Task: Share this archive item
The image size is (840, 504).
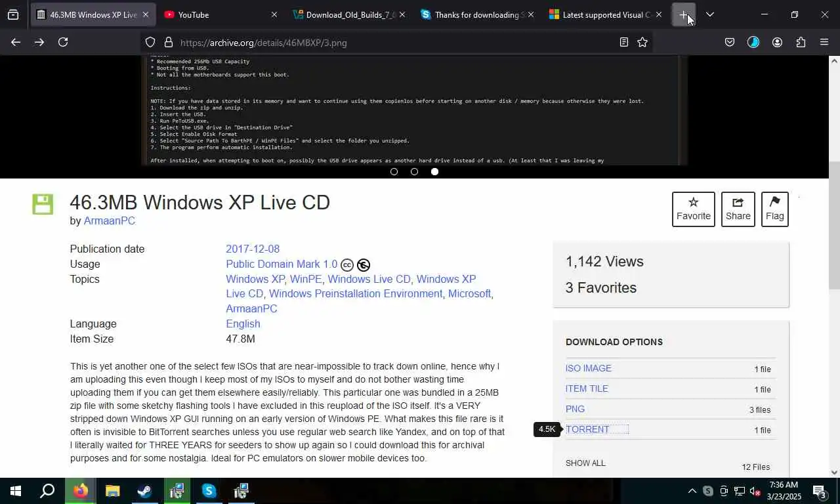Action: (x=738, y=209)
